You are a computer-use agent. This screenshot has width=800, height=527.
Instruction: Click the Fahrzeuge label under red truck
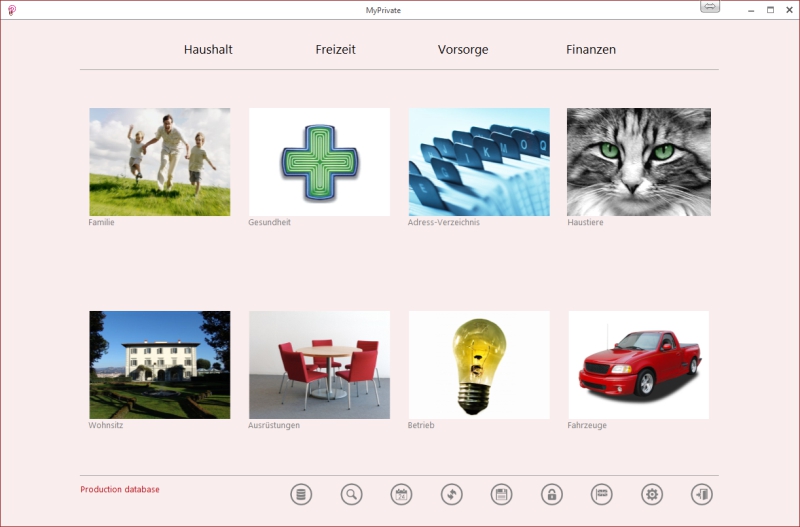587,425
